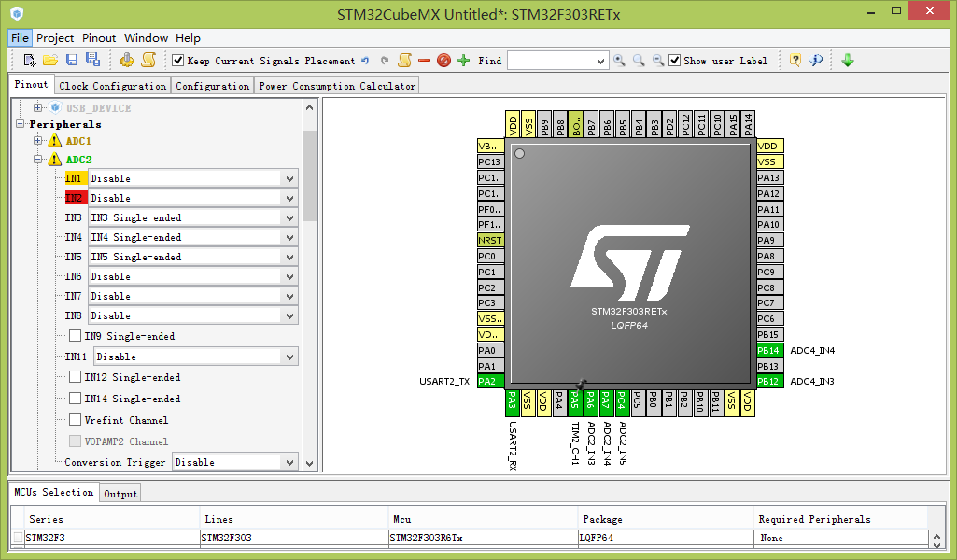
Task: Expand the ADC1 tree node
Action: [x=38, y=141]
